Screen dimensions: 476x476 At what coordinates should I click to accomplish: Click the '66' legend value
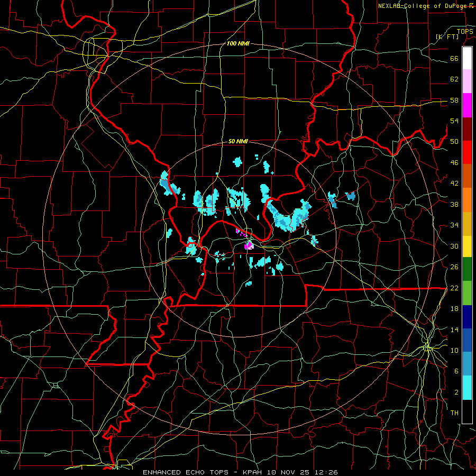pyautogui.click(x=454, y=58)
